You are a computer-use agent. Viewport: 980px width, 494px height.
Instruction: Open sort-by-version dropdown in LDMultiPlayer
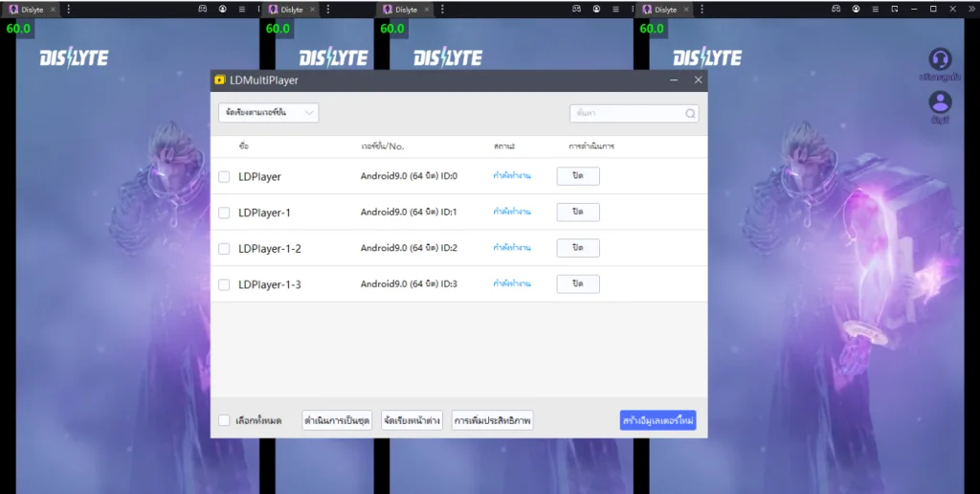[x=269, y=113]
